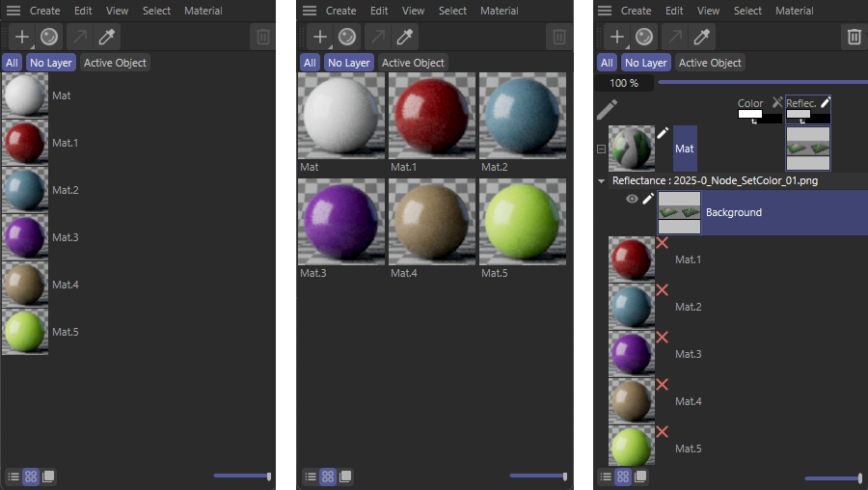The image size is (868, 490).
Task: Switch to grid view in right panel footer
Action: tap(623, 476)
